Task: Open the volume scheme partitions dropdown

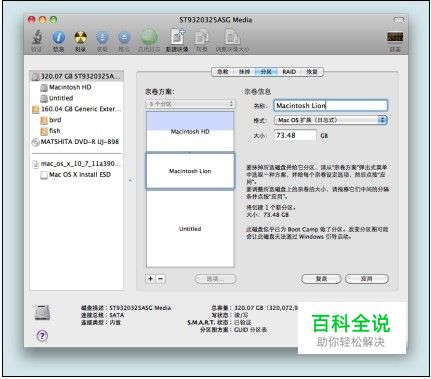Action: click(190, 104)
